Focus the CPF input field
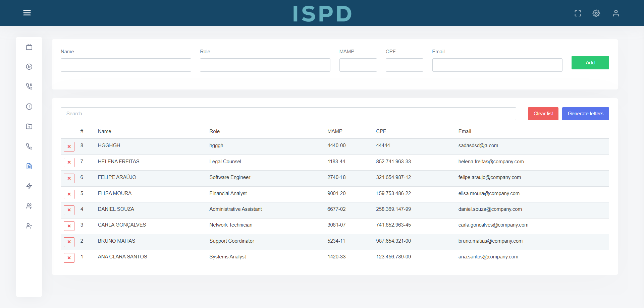The width and height of the screenshot is (644, 308). coord(405,65)
